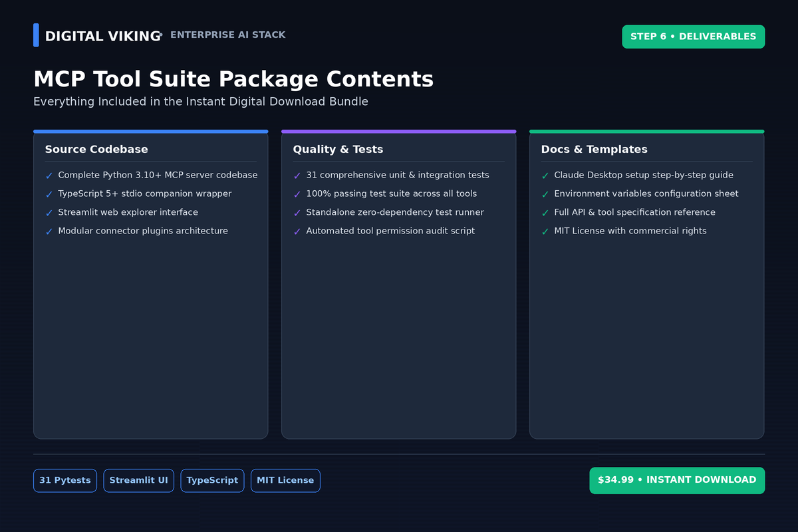Click the Instant Digital Download Bundle subtitle
798x532 pixels.
point(201,102)
